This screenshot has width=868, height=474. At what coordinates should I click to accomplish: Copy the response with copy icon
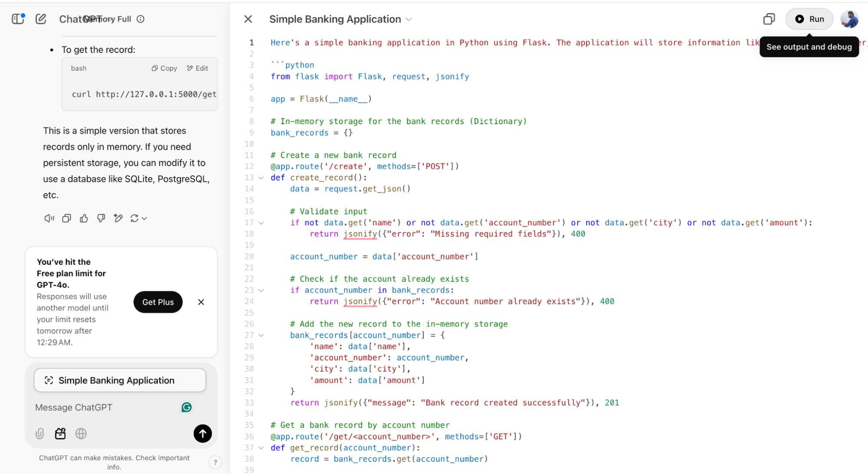coord(66,218)
